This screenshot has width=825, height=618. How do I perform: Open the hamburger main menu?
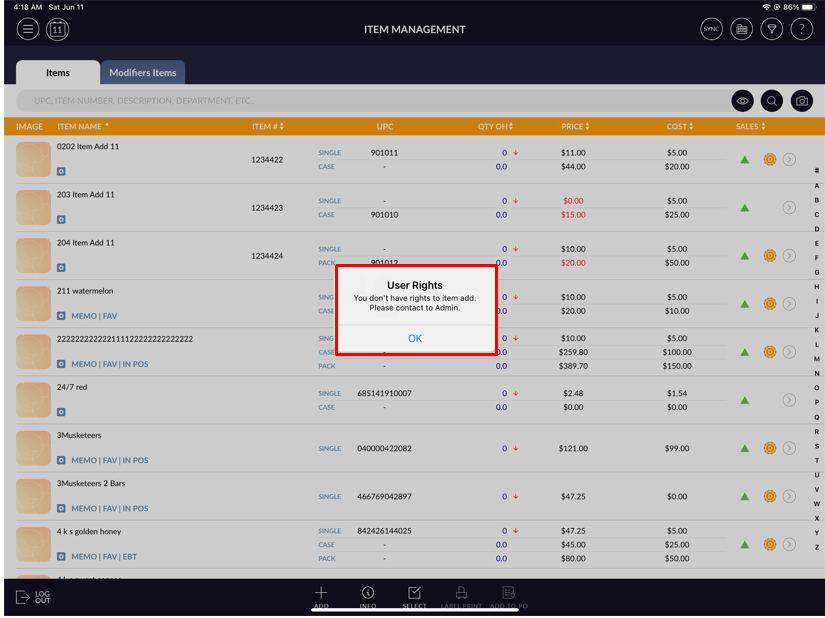(29, 29)
